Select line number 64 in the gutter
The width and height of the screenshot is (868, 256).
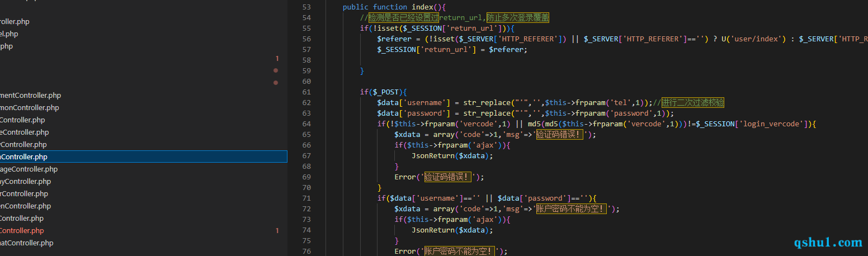click(x=305, y=124)
